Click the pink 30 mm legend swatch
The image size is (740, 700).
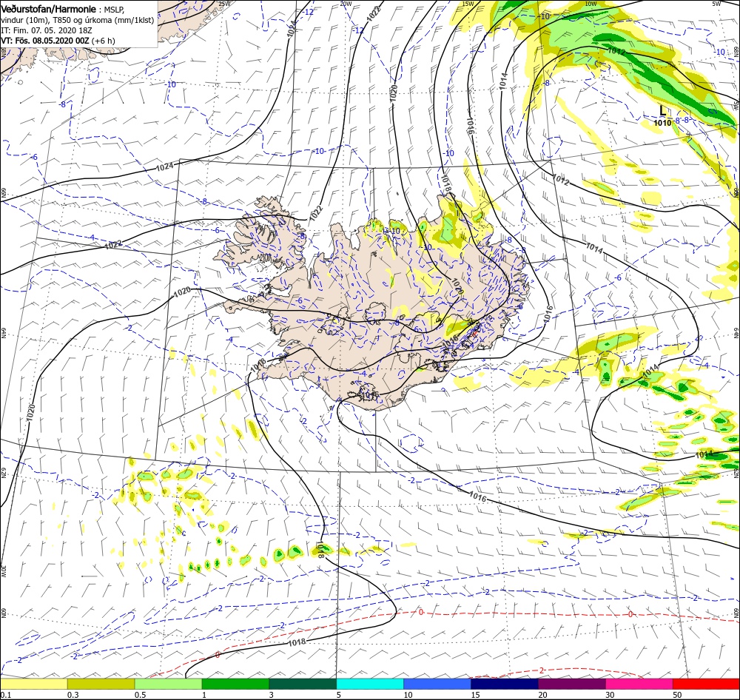pos(639,684)
